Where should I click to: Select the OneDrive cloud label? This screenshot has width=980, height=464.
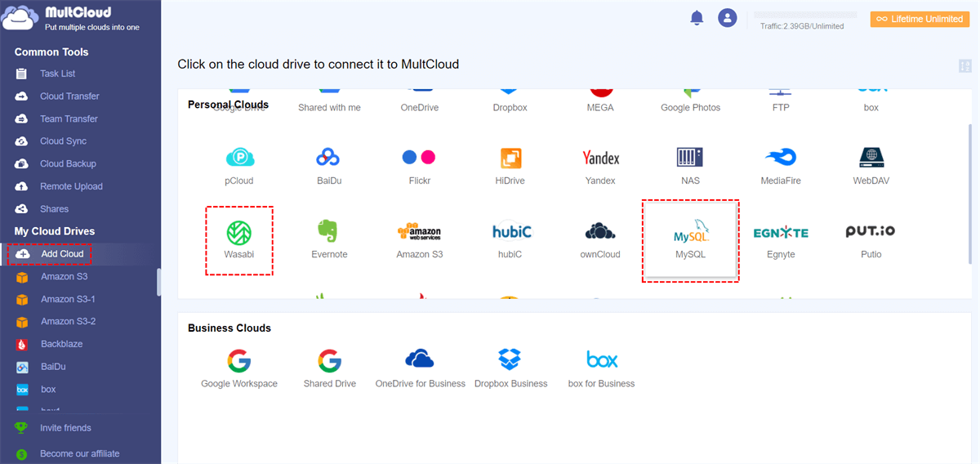point(420,108)
